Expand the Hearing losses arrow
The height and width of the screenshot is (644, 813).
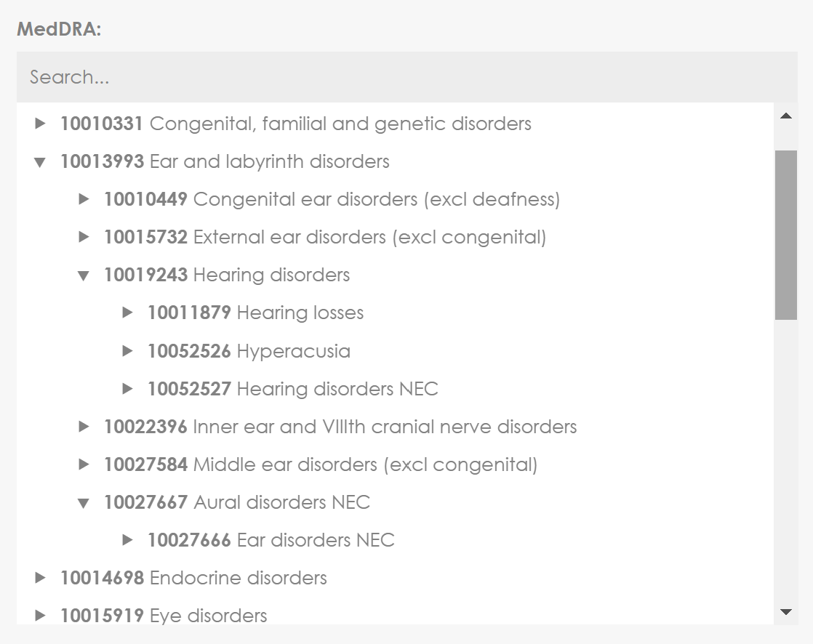(127, 313)
